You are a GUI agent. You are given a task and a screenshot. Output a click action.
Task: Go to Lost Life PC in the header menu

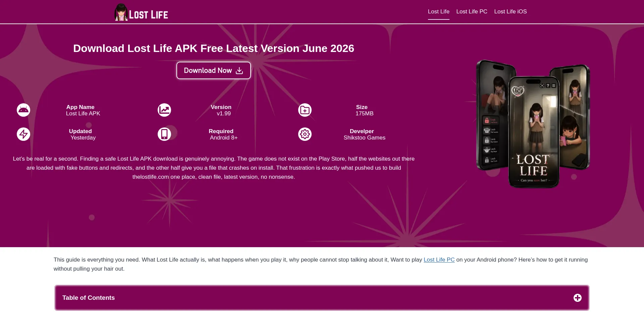(x=472, y=11)
